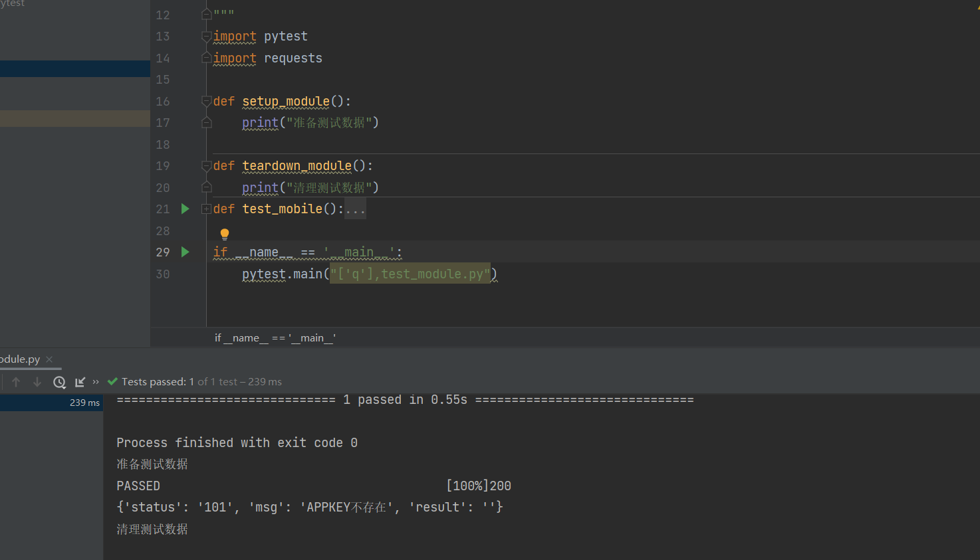Click the [100%]200 console output
The image size is (980, 560).
tap(479, 486)
